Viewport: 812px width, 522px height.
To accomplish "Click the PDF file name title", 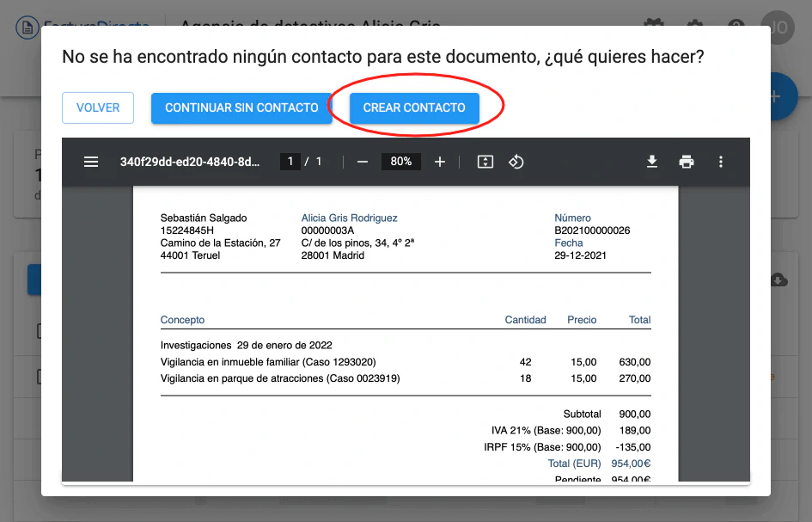I will (190, 162).
